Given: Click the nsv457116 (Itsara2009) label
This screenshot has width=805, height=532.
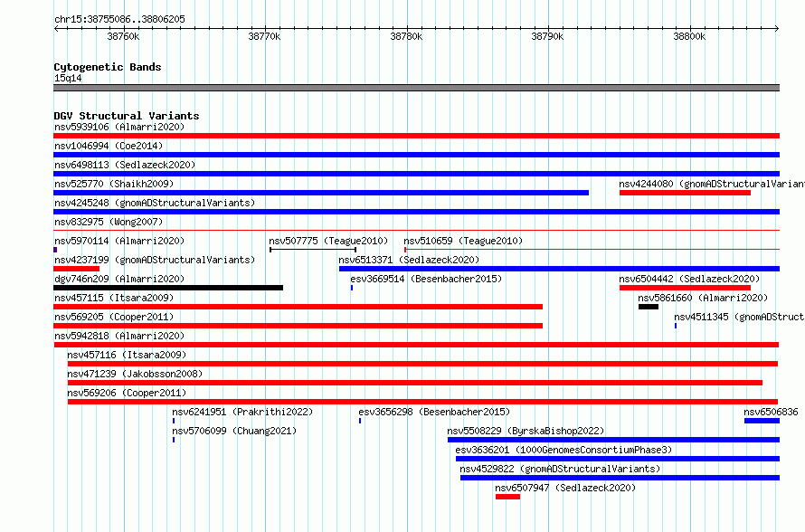Looking at the screenshot, I should pyautogui.click(x=127, y=355).
